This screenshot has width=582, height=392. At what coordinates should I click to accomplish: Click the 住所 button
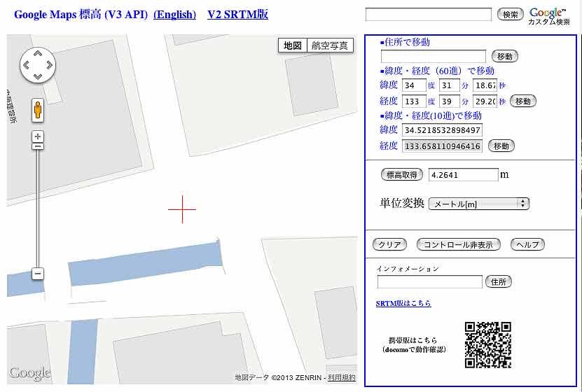[x=499, y=282]
